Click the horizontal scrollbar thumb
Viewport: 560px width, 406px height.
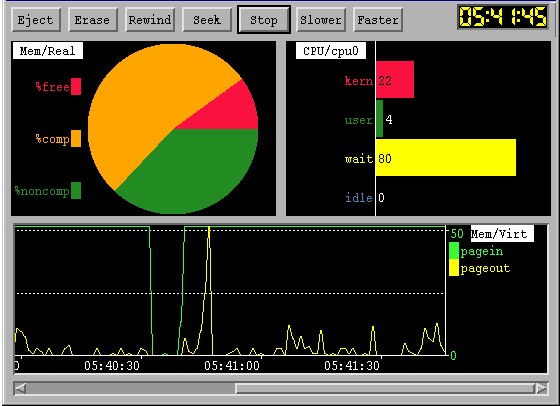[x=384, y=388]
